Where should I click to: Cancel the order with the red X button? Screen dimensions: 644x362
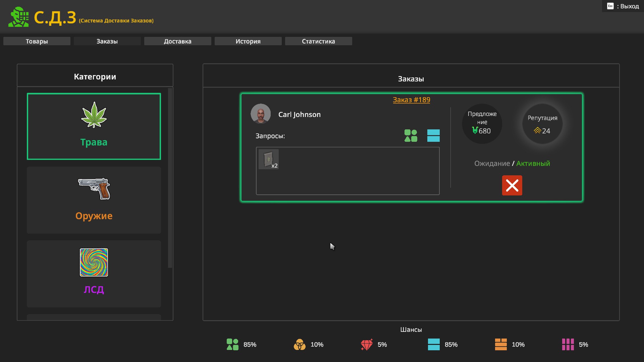coord(512,185)
